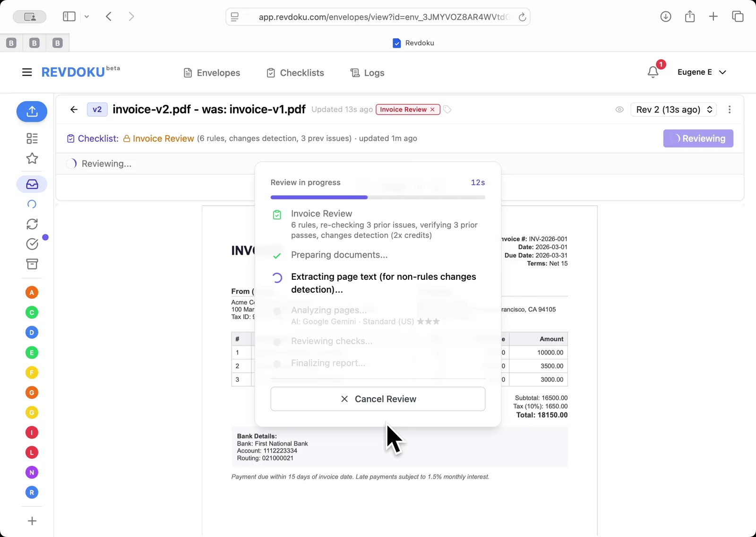This screenshot has width=756, height=537.
Task: Click the review progress bar
Action: click(x=378, y=197)
